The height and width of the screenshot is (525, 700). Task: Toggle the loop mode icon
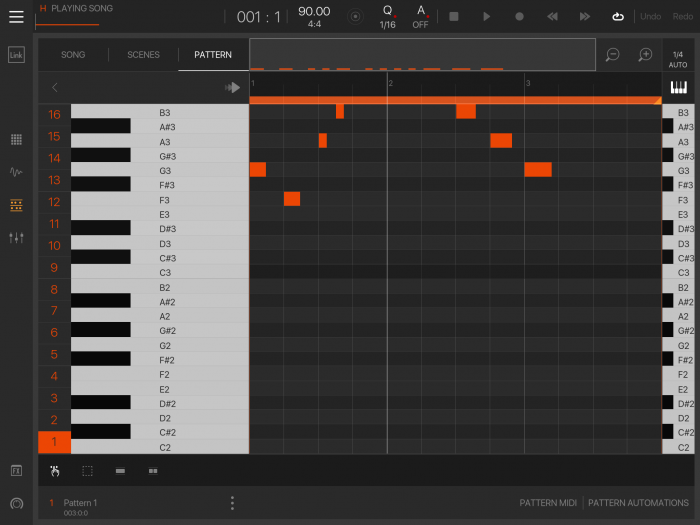pyautogui.click(x=618, y=17)
